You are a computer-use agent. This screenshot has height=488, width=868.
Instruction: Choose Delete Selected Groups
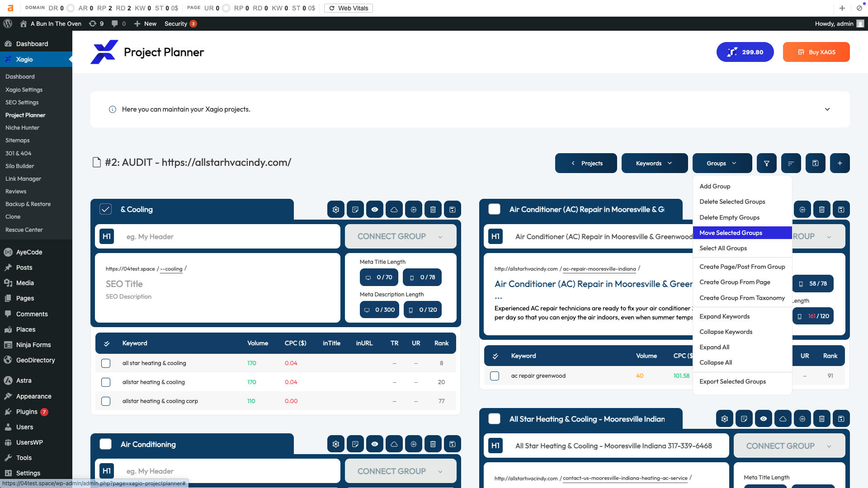[x=742, y=202]
